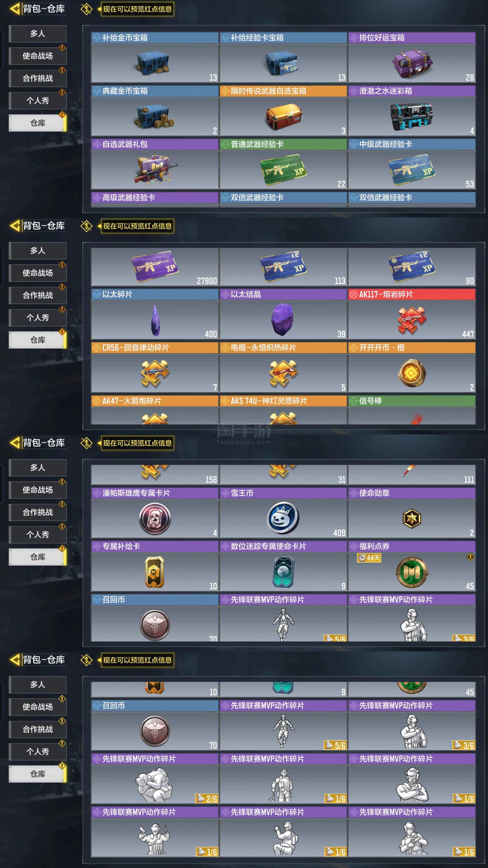The width and height of the screenshot is (488, 868).
Task: Click the 以太碎片 purple shard icon
Action: tap(155, 320)
